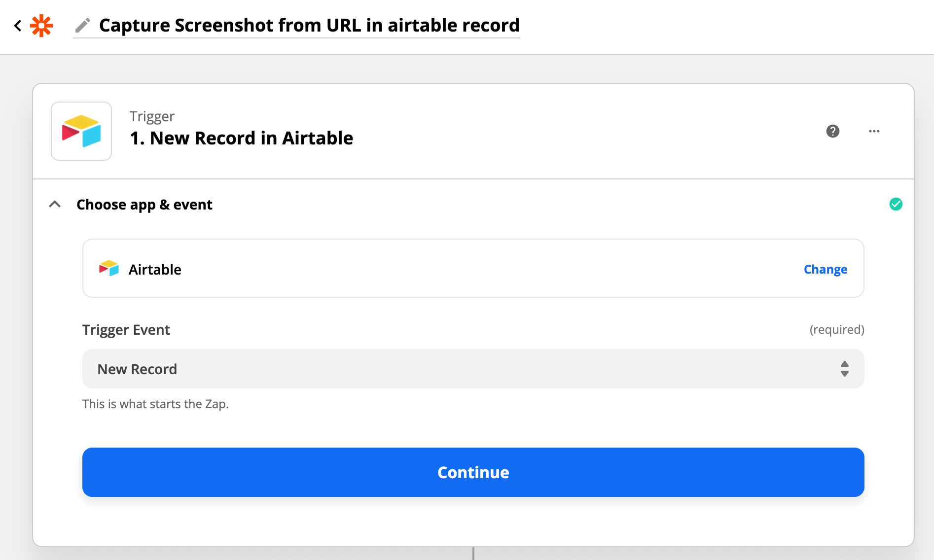Open the help icon for the trigger step
Screen dimensions: 934x560
pos(832,131)
